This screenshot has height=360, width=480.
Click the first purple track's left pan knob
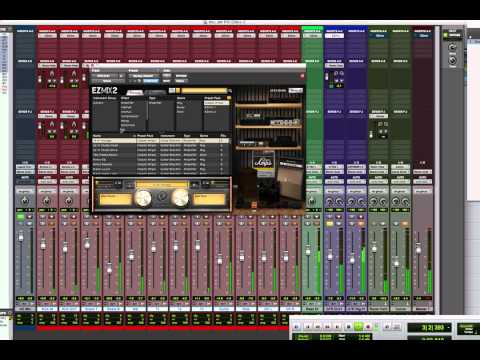tap(330, 201)
